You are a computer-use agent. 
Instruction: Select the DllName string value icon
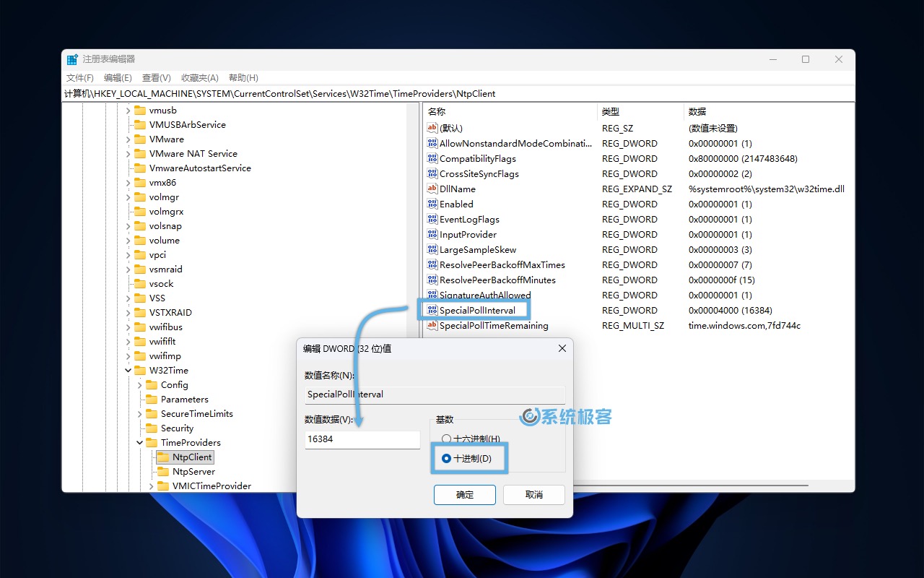tap(432, 189)
